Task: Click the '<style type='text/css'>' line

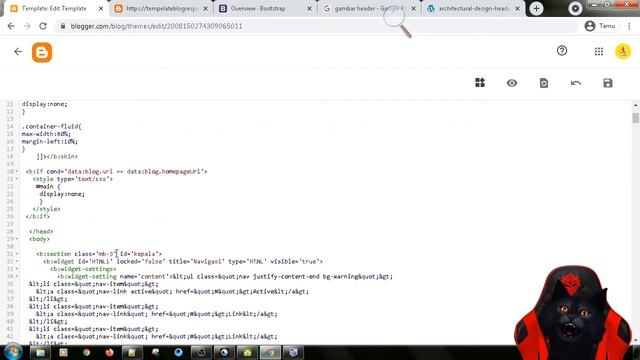Action: [73, 179]
